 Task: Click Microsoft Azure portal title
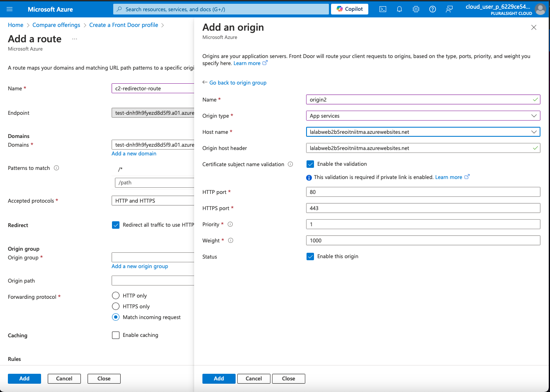pyautogui.click(x=50, y=9)
